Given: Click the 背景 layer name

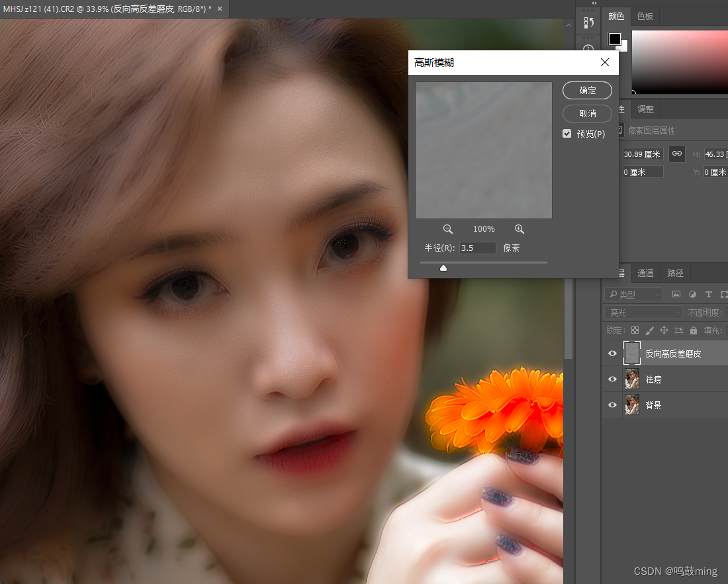Looking at the screenshot, I should (x=653, y=406).
